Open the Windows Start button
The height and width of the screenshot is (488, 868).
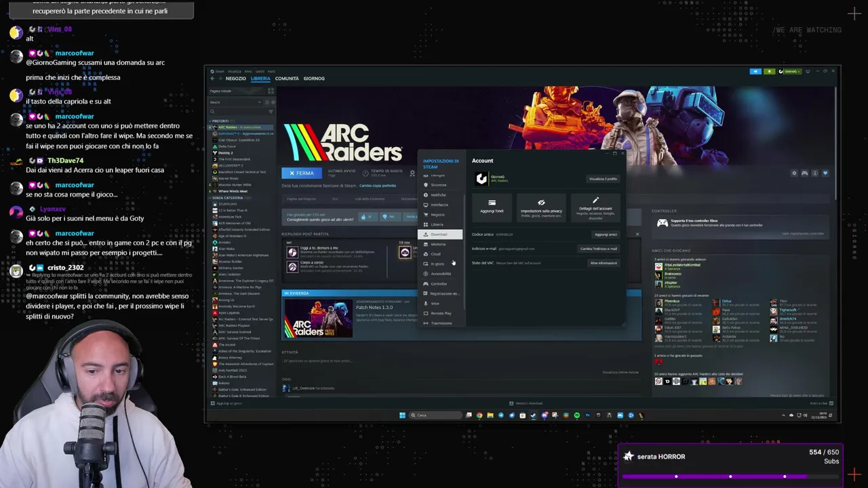pyautogui.click(x=402, y=415)
